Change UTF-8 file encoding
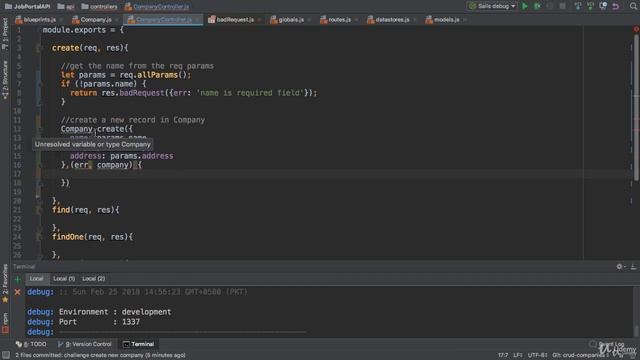Image resolution: width=640 pixels, height=360 pixels. click(x=538, y=355)
